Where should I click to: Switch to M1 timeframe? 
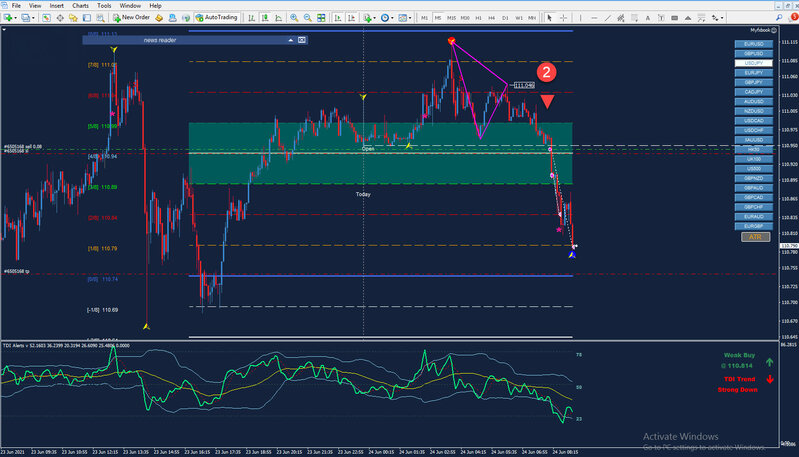coord(424,18)
